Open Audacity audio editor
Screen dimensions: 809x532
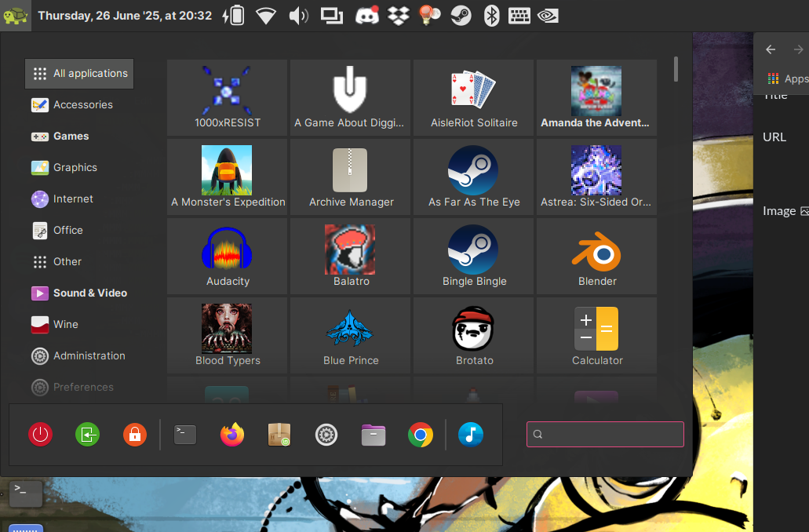tap(228, 257)
